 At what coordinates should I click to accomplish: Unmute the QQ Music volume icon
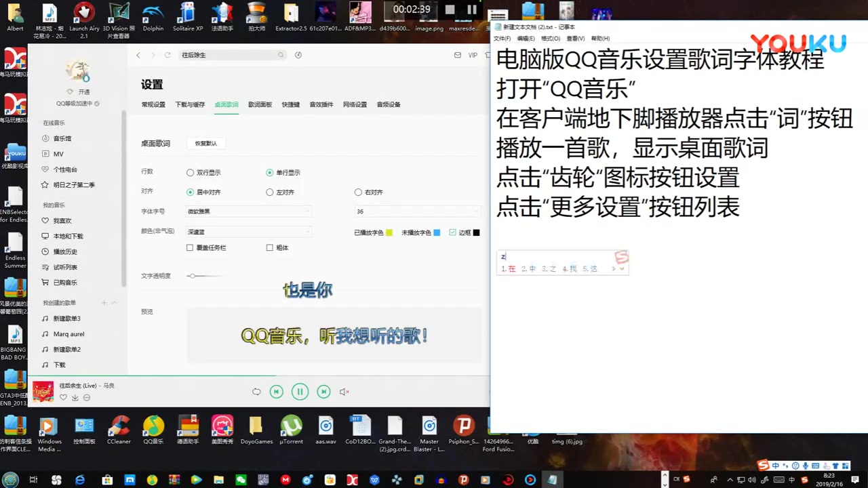pos(344,392)
